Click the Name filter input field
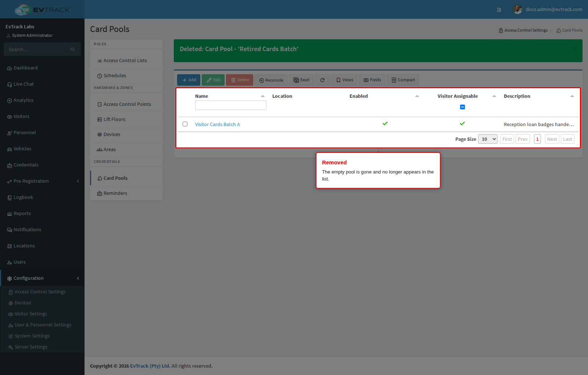Viewport: 588px width, 375px height. (x=231, y=105)
